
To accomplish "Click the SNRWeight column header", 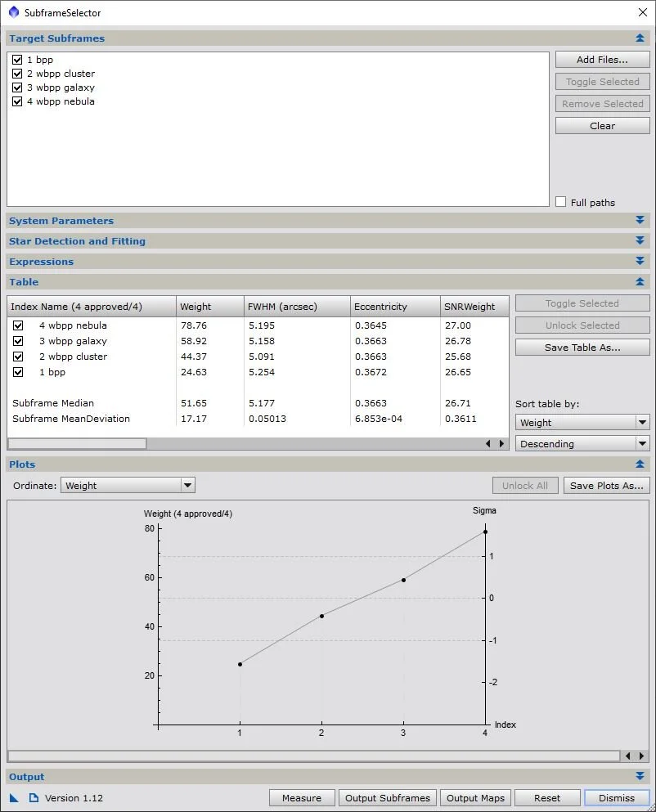I will (474, 307).
